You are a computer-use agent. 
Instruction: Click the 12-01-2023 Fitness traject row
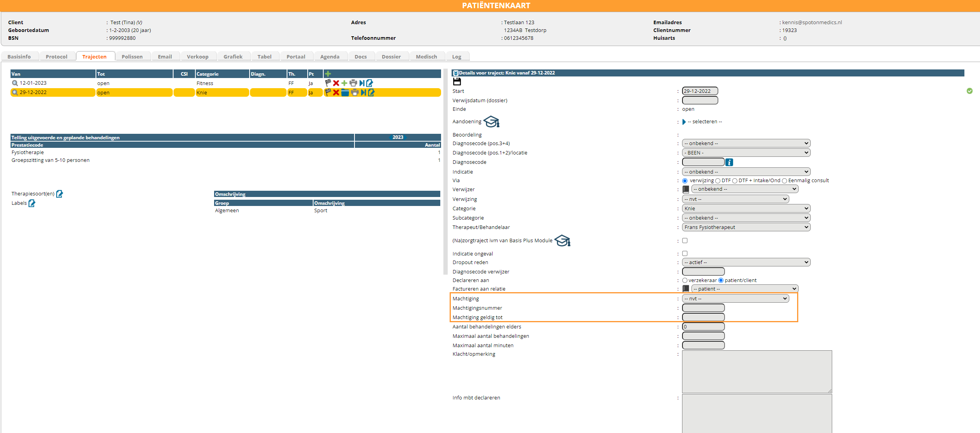coord(33,83)
